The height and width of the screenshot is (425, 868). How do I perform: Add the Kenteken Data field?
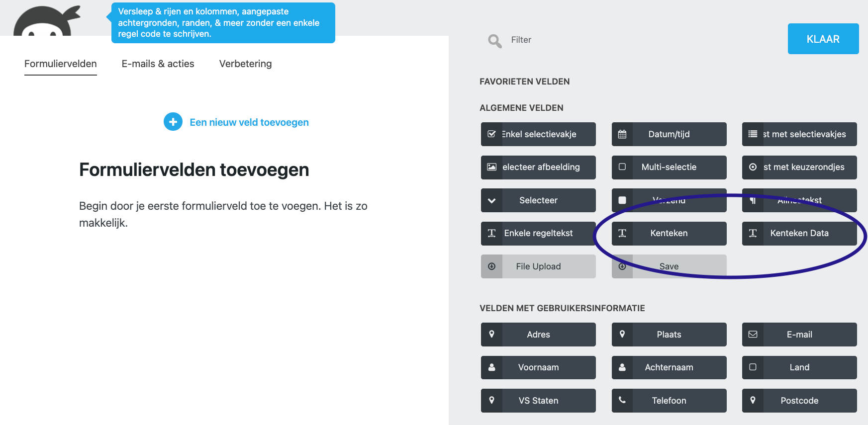pyautogui.click(x=799, y=233)
